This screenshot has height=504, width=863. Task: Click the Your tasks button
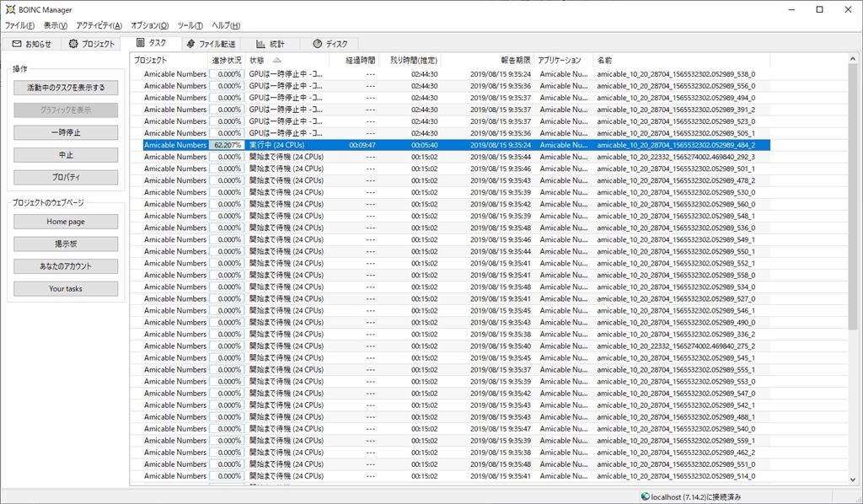pyautogui.click(x=66, y=289)
